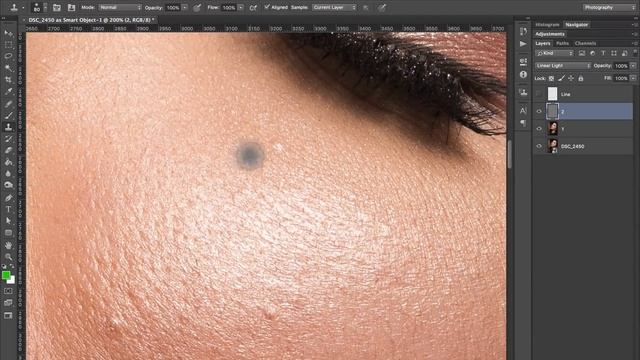Open the Flow slider arrow
This screenshot has height=360, width=640.
point(240,7)
